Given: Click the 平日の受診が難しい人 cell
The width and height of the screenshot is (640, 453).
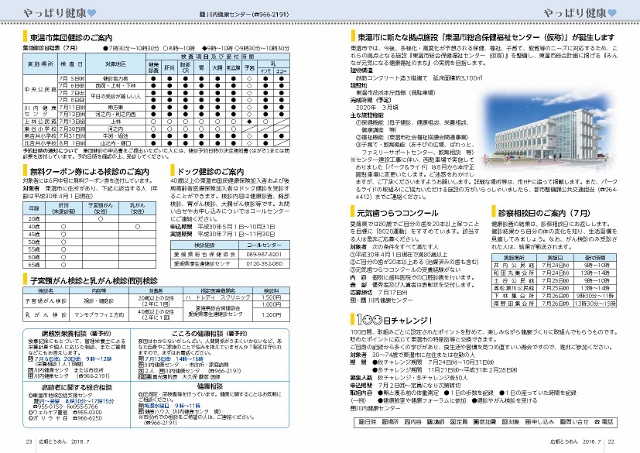Looking at the screenshot, I should pyautogui.click(x=116, y=96).
